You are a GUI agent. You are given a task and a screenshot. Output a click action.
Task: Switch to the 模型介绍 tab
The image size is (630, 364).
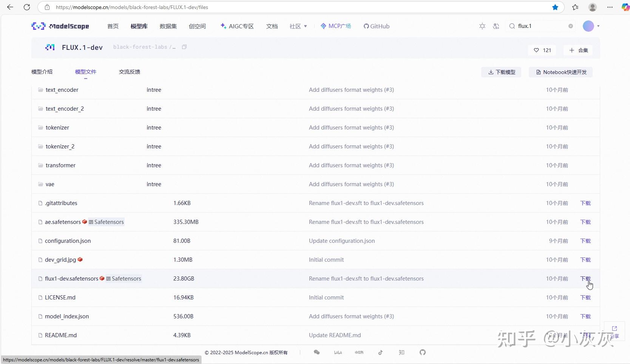42,72
